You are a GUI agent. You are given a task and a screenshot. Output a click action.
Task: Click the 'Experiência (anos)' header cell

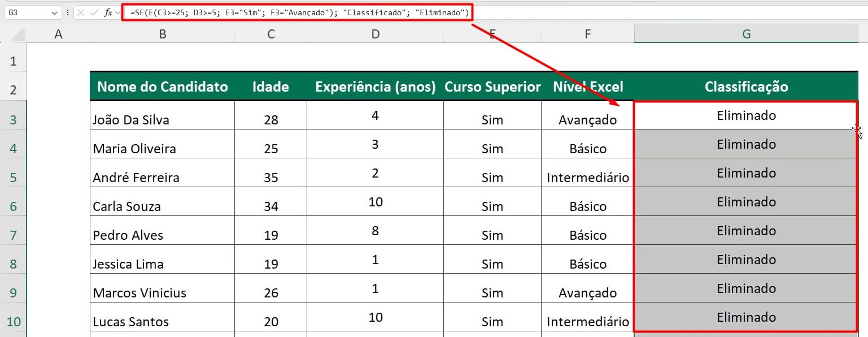coord(376,87)
